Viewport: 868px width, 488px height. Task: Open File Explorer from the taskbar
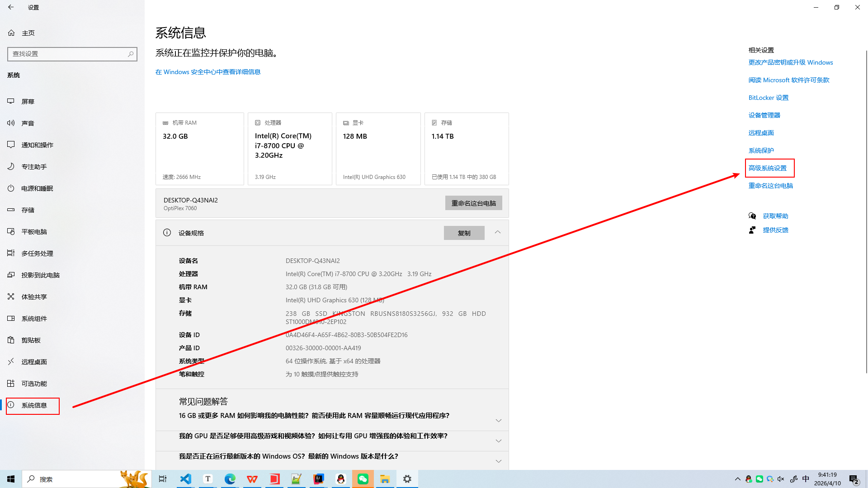coord(385,479)
